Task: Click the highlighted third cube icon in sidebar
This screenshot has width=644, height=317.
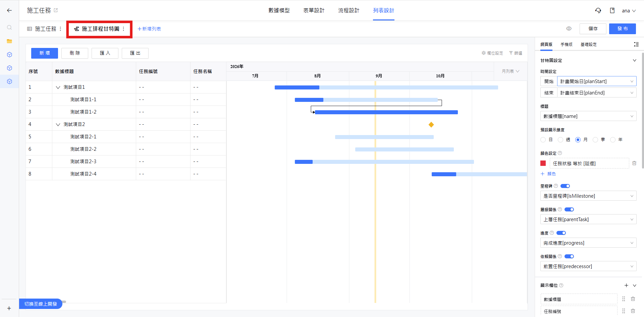Action: (9, 81)
